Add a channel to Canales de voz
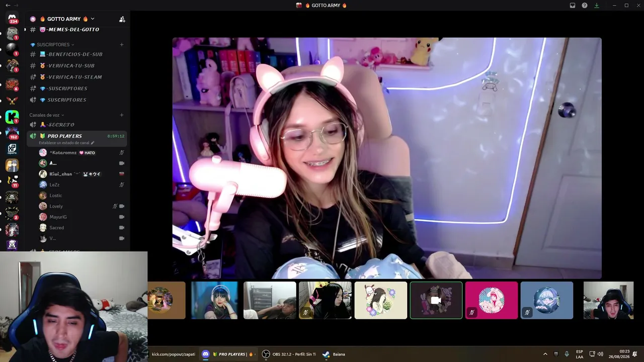 coord(122,115)
